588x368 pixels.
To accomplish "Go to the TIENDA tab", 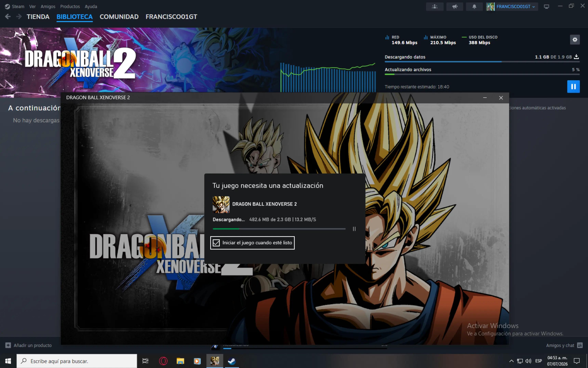I will [x=38, y=17].
